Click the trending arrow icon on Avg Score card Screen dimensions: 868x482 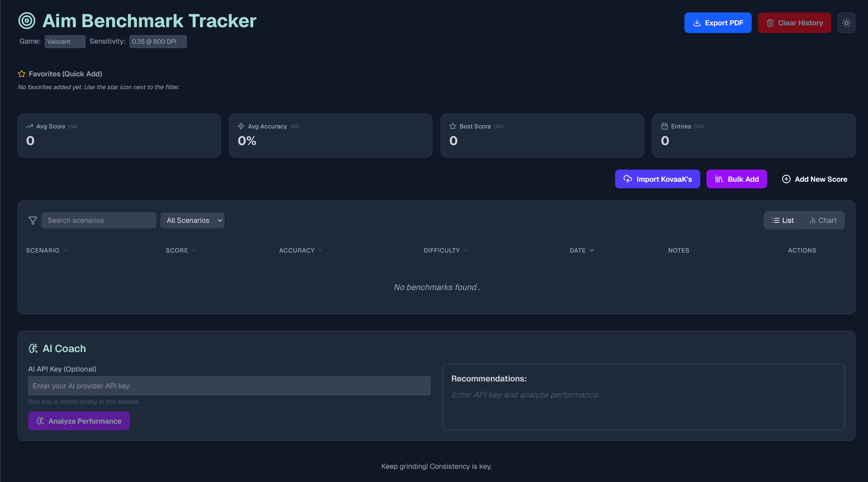point(29,126)
